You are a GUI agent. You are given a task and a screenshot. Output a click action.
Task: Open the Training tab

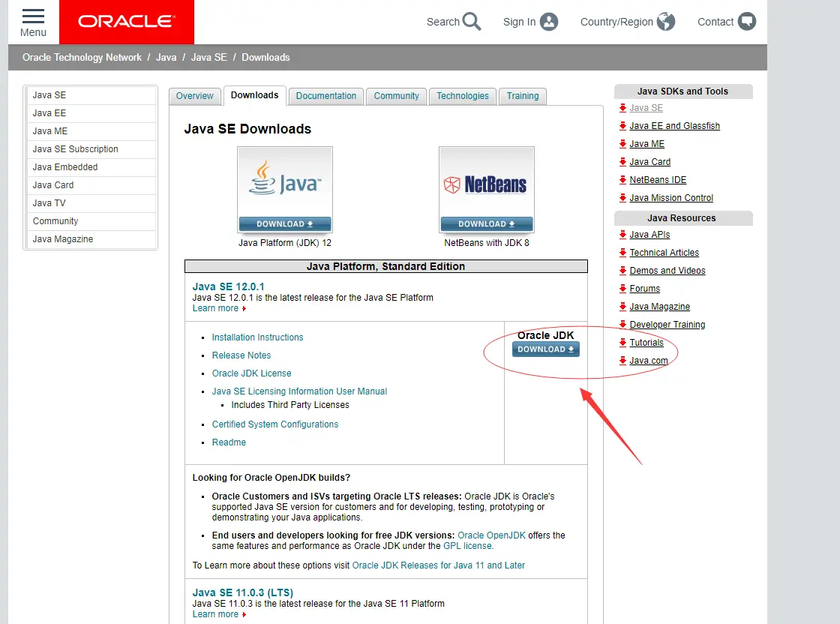[522, 96]
